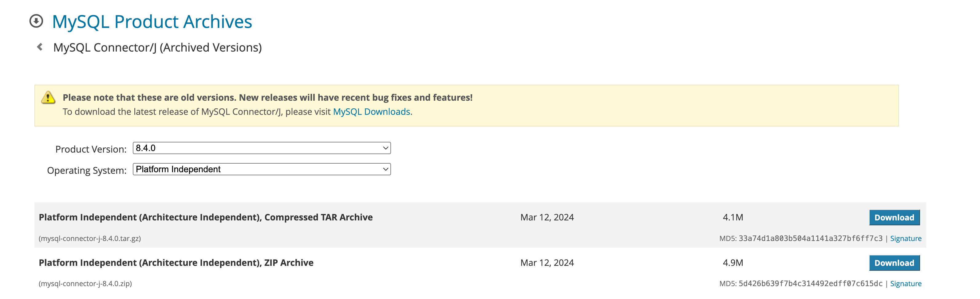Screen dimensions: 980x299
Task: Open the Operating System dropdown
Action: point(261,169)
